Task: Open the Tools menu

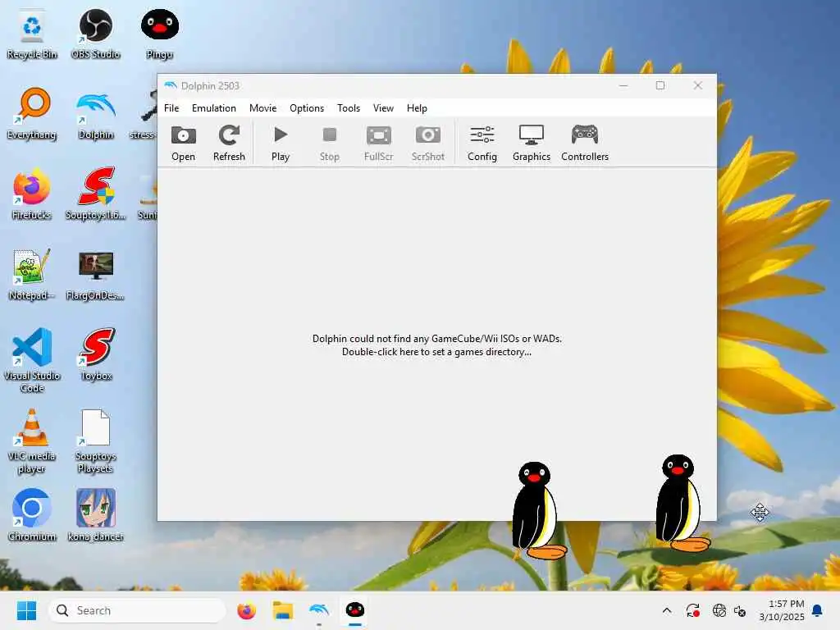Action: tap(349, 108)
